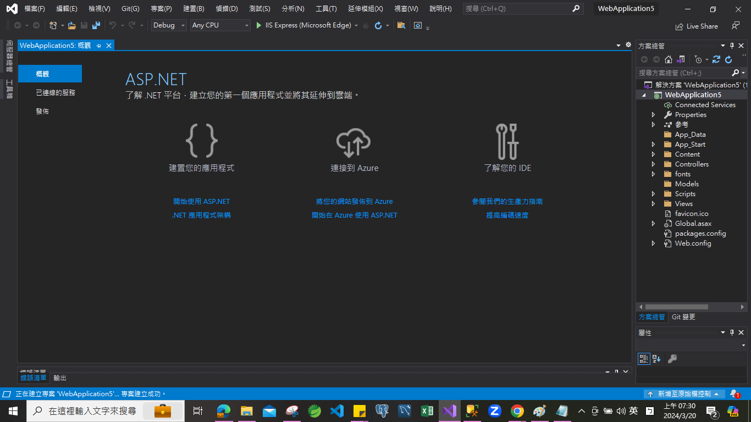This screenshot has height=422, width=751.
Task: Click the Solution Explorer horizontal scrollbar
Action: click(x=676, y=307)
